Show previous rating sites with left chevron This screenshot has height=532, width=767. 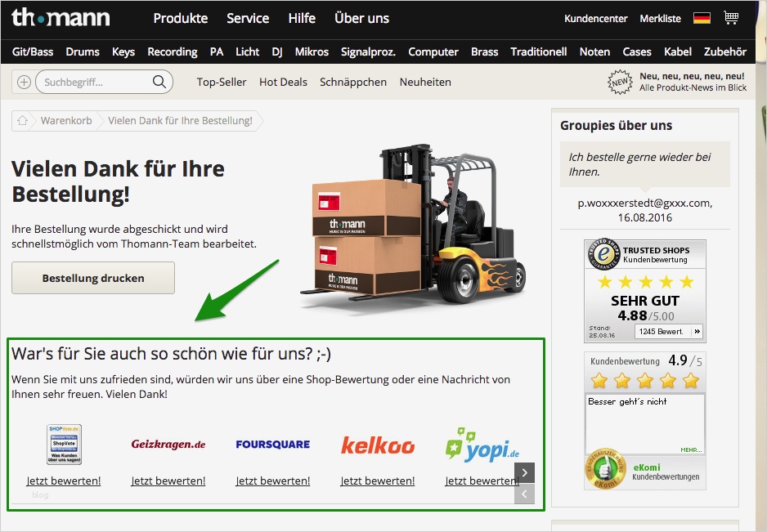point(524,494)
